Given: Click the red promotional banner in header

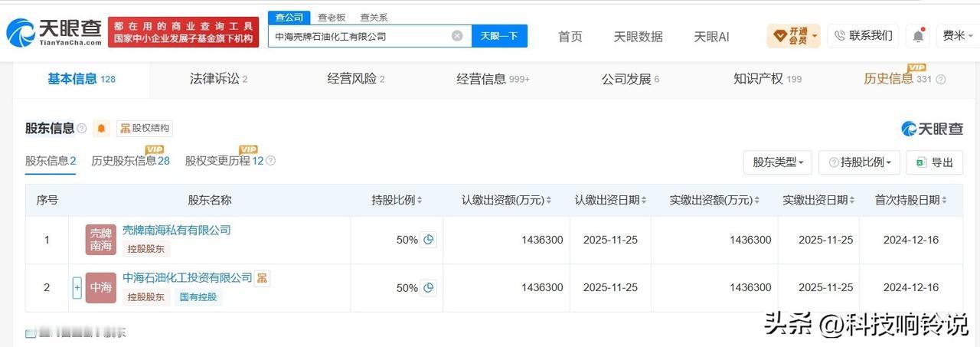Looking at the screenshot, I should pyautogui.click(x=182, y=31).
